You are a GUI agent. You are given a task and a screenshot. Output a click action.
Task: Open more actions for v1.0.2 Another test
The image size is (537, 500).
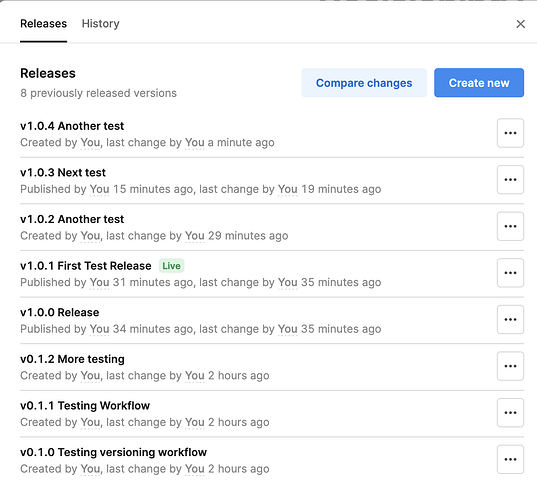[x=510, y=226]
